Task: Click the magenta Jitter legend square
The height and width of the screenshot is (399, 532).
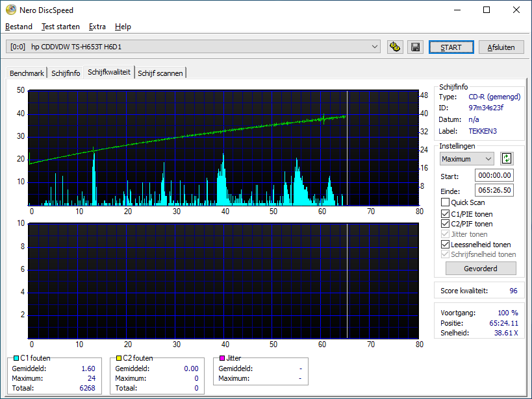Action: 222,358
